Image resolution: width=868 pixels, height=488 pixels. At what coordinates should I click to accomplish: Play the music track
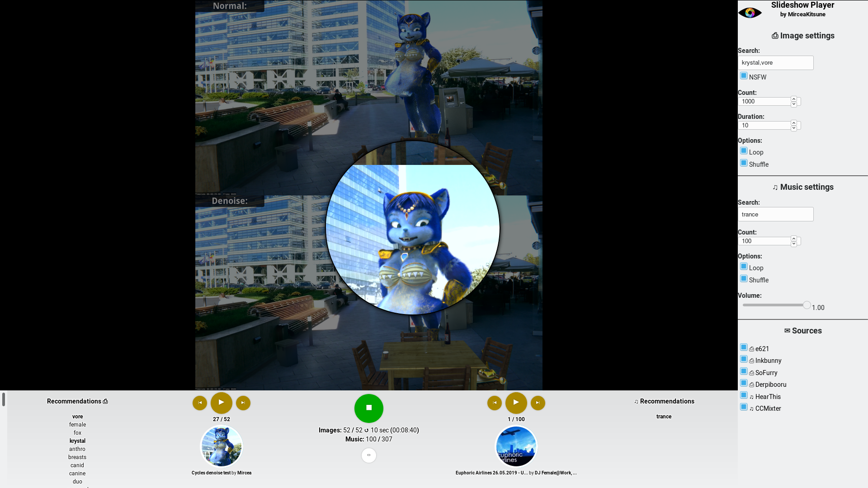pyautogui.click(x=516, y=403)
